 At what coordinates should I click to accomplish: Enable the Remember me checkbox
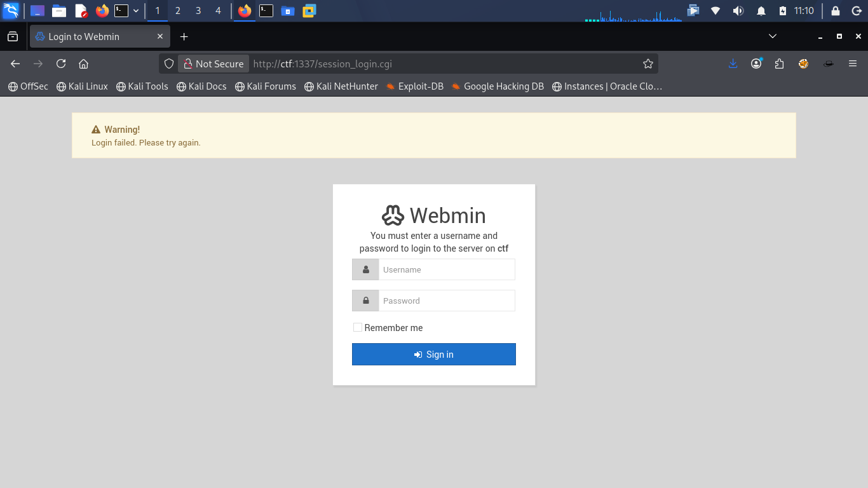[358, 327]
